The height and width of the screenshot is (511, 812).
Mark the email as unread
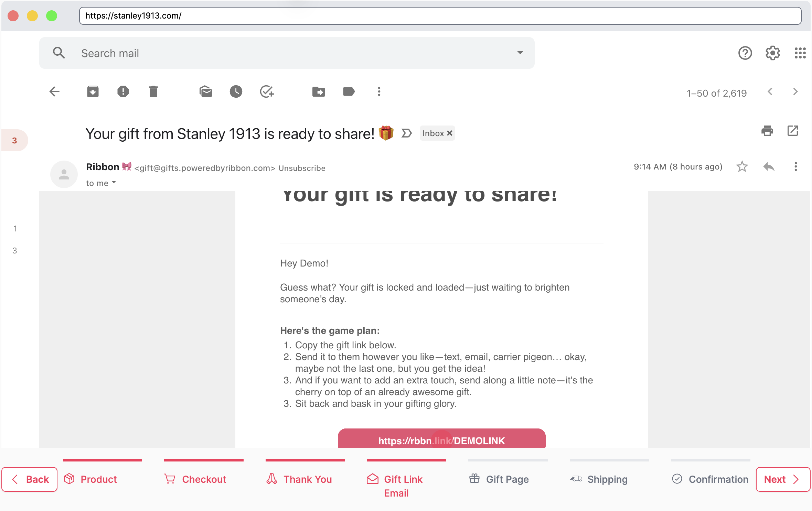coord(206,91)
